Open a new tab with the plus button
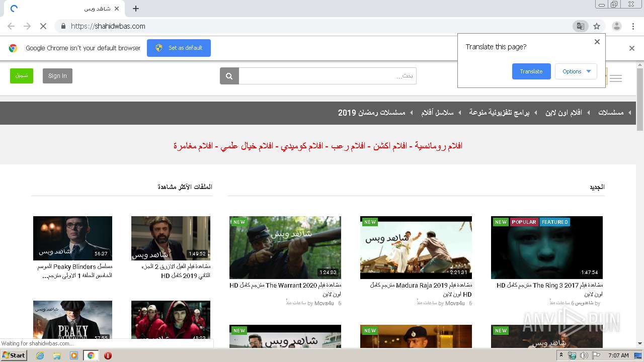This screenshot has height=362, width=644. click(x=136, y=9)
